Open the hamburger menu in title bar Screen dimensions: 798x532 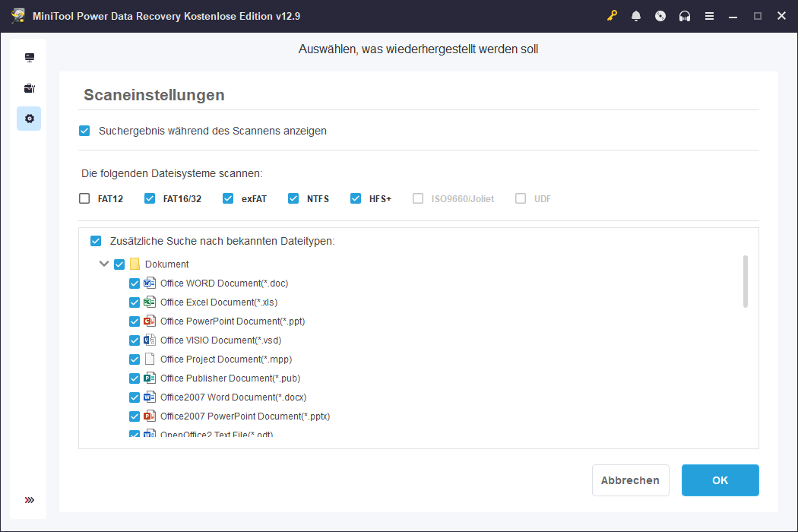(x=709, y=16)
